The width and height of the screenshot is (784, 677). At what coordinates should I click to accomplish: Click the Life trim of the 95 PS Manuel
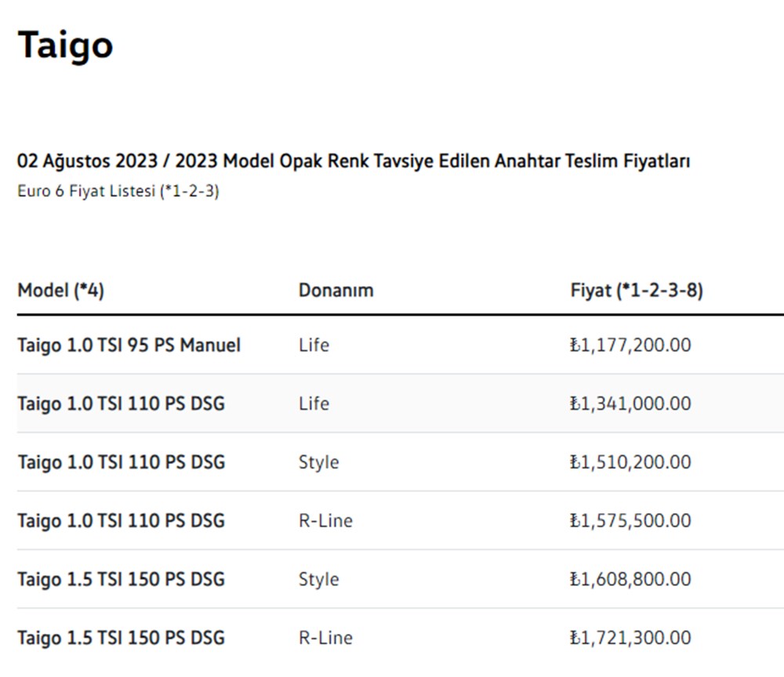pos(314,345)
